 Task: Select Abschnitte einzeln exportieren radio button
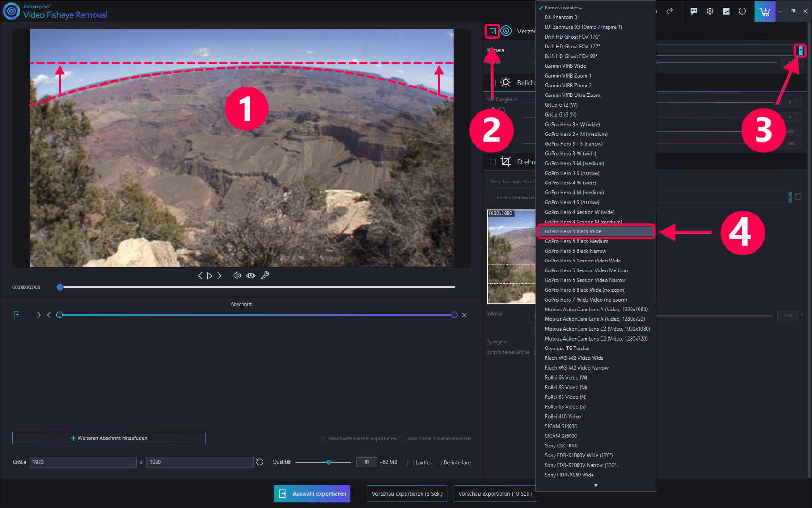[322, 438]
